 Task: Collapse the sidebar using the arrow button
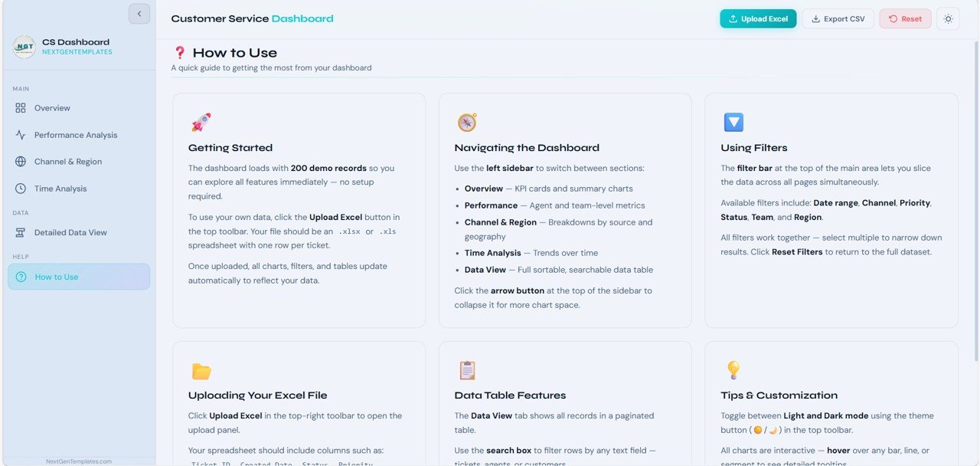tap(139, 13)
